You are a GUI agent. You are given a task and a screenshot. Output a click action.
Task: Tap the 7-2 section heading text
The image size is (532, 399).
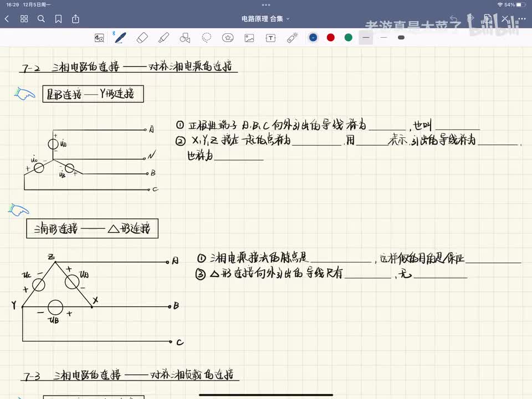coord(128,66)
